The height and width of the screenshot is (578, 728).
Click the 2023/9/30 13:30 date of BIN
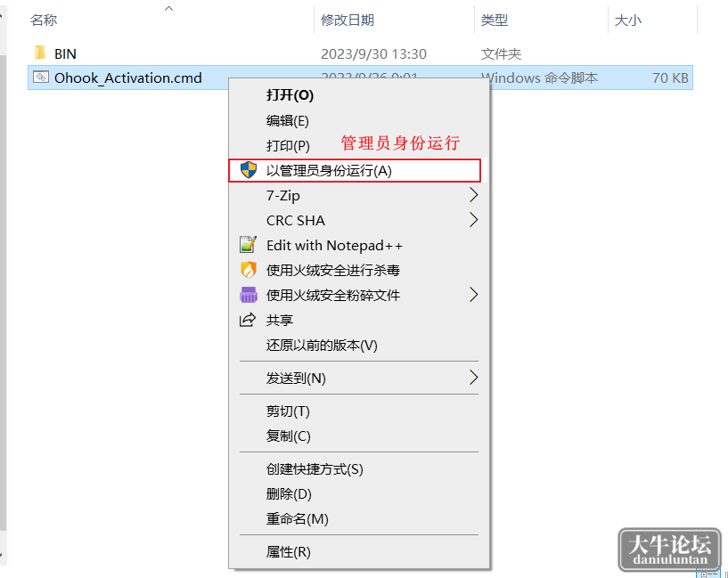373,53
